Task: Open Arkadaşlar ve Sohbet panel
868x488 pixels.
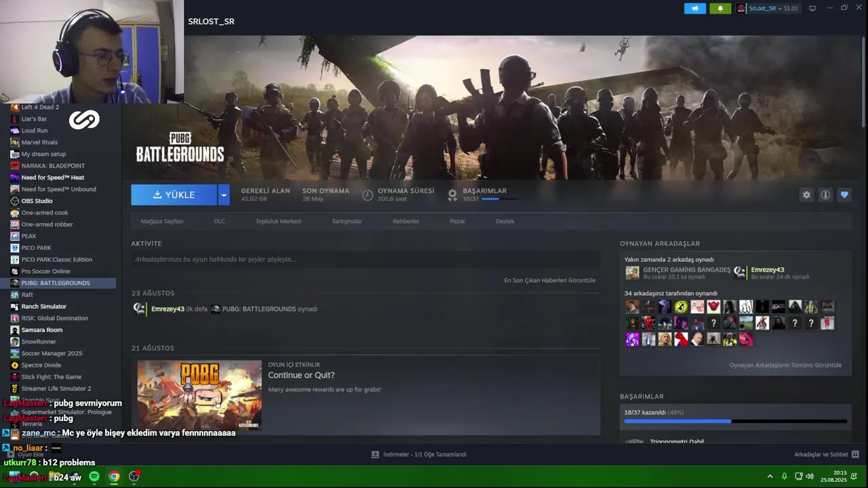Action: point(827,454)
